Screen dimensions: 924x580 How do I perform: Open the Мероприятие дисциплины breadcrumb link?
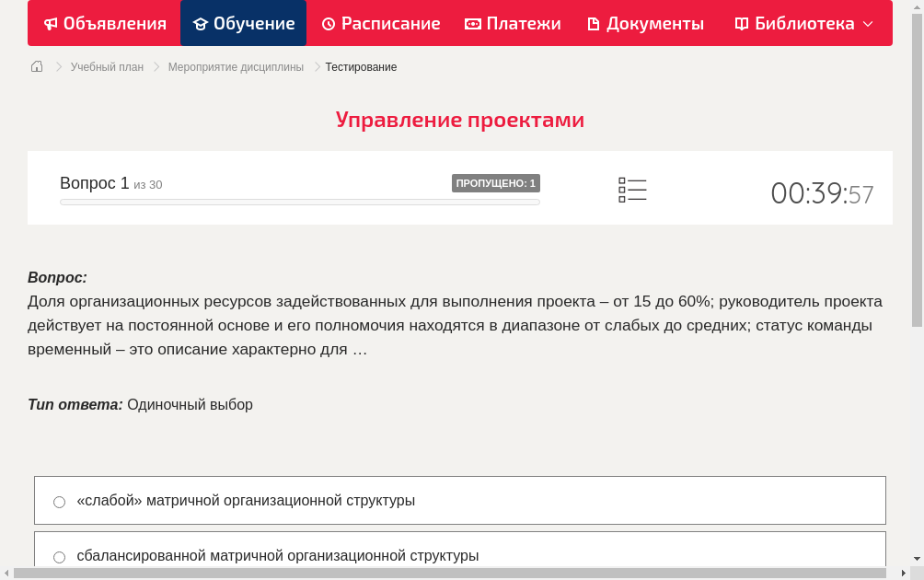click(x=235, y=66)
